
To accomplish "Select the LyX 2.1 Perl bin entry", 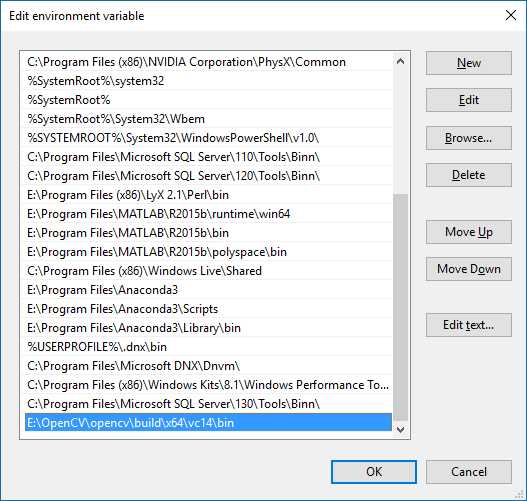I will click(208, 195).
